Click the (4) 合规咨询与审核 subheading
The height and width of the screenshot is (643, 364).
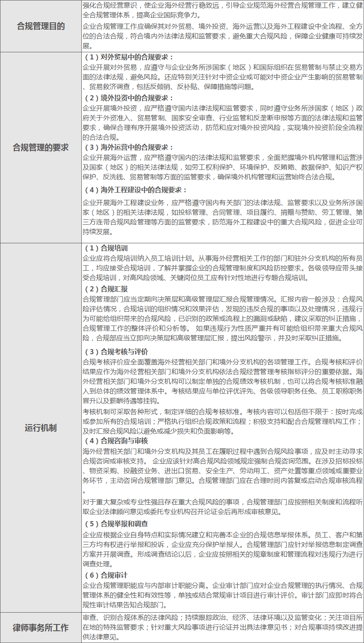(x=116, y=441)
